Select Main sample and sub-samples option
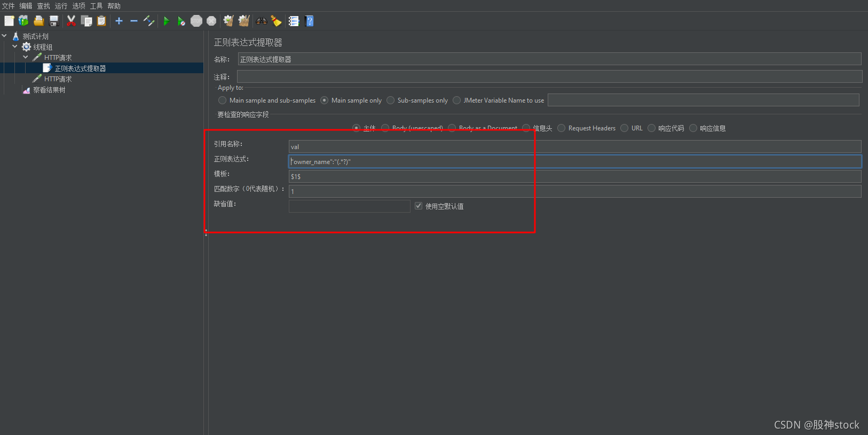This screenshot has height=435, width=868. [x=222, y=100]
